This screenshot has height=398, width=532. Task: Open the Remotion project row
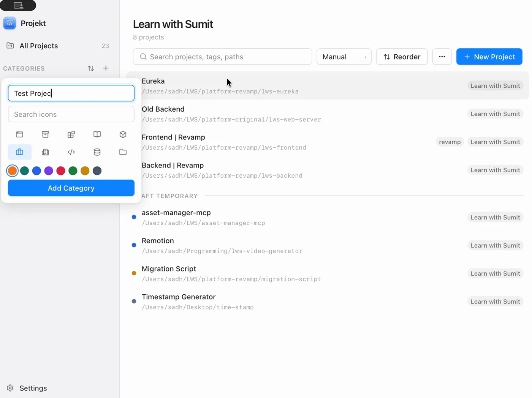point(327,245)
